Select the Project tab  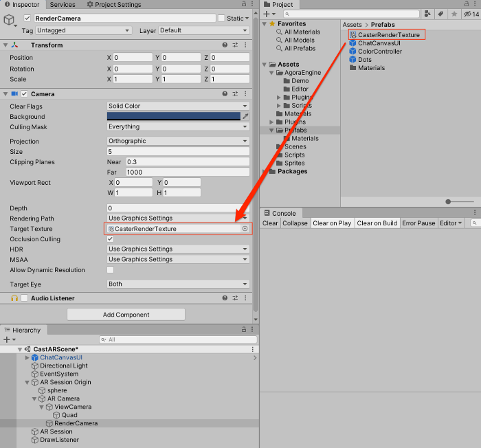(x=279, y=4)
